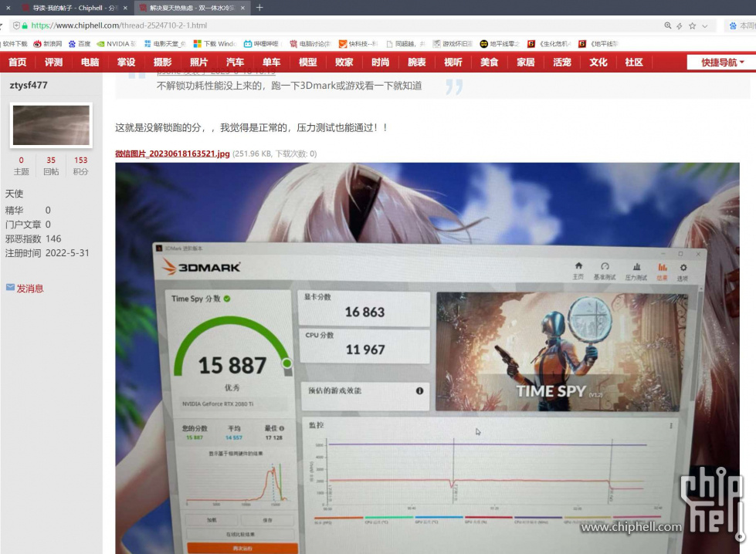Expand the 快捷导航 dropdown

point(722,62)
